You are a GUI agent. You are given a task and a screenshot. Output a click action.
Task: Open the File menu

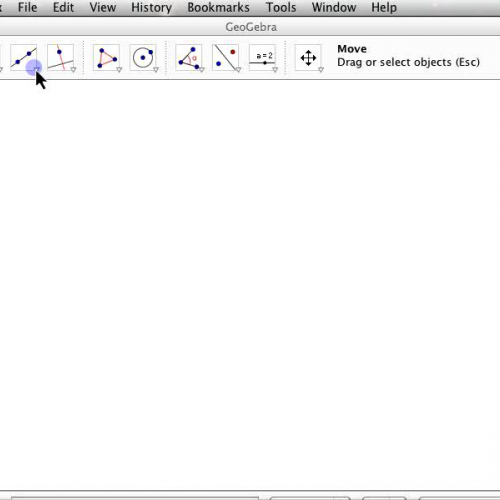(27, 7)
